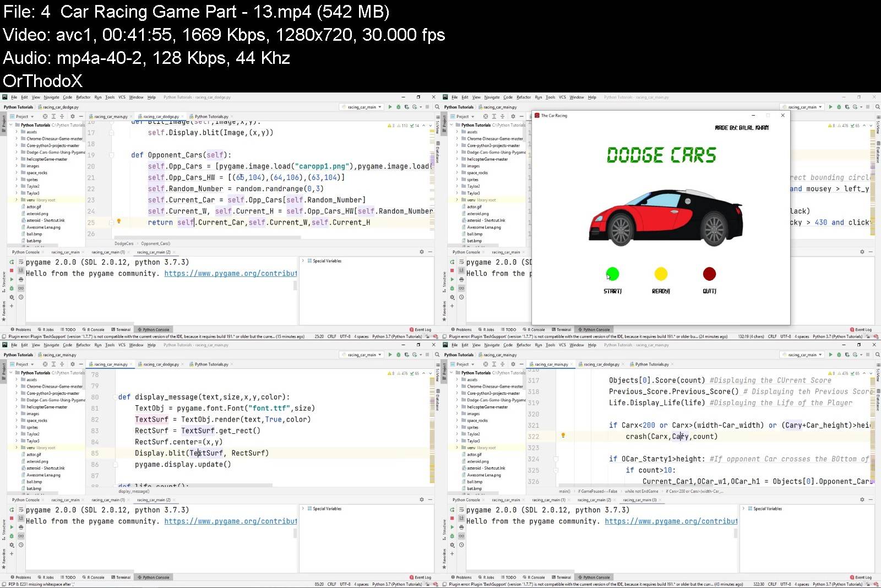Image resolution: width=881 pixels, height=588 pixels.
Task: Open Run with Coverage icon in top-left frame toolbar
Action: (x=407, y=107)
